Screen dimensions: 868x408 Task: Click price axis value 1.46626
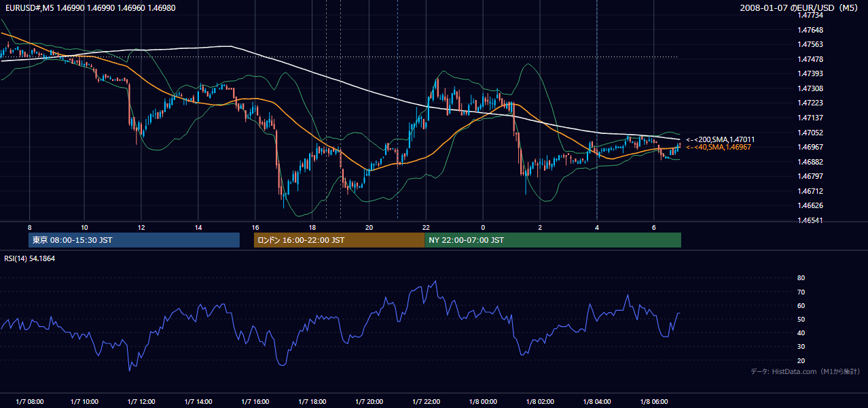pyautogui.click(x=810, y=205)
